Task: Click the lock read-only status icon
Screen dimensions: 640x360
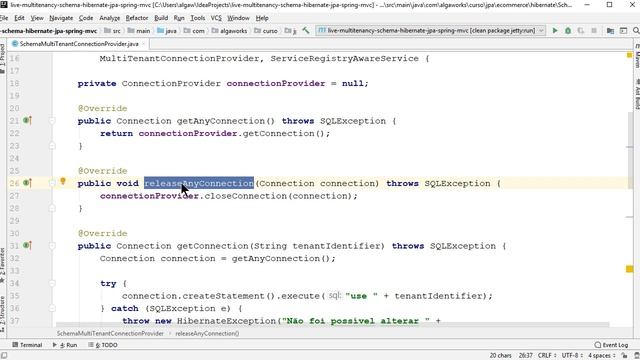Action: pos(624,356)
